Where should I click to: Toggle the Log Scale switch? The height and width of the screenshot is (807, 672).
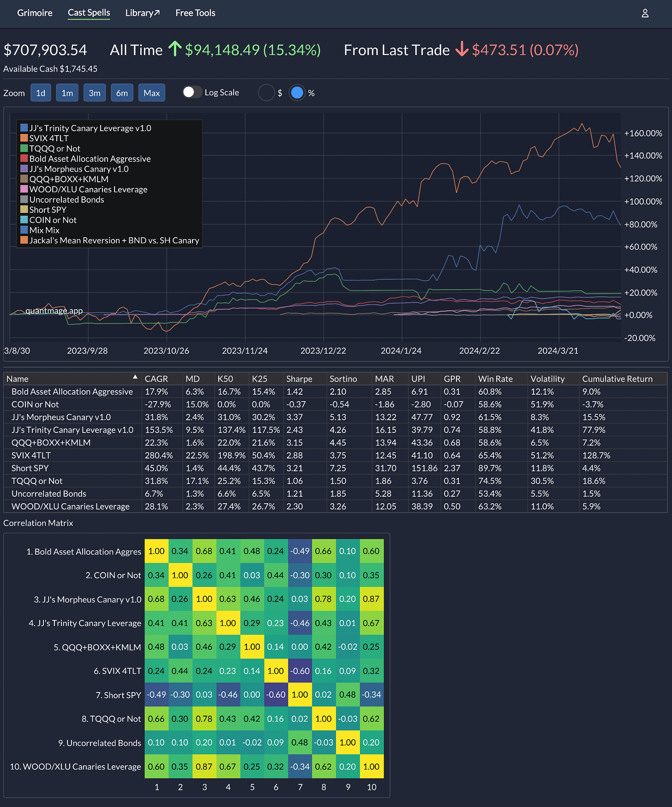coord(192,92)
